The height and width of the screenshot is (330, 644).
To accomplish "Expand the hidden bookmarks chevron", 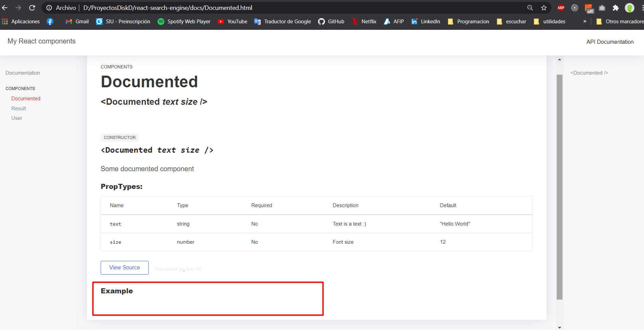I will 585,21.
